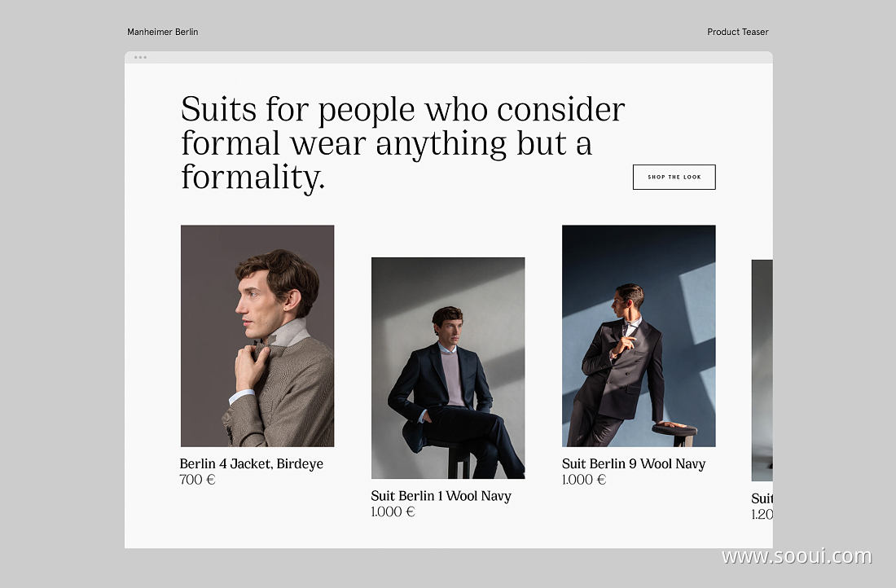Click the Manheimer Berlin header text

point(162,32)
